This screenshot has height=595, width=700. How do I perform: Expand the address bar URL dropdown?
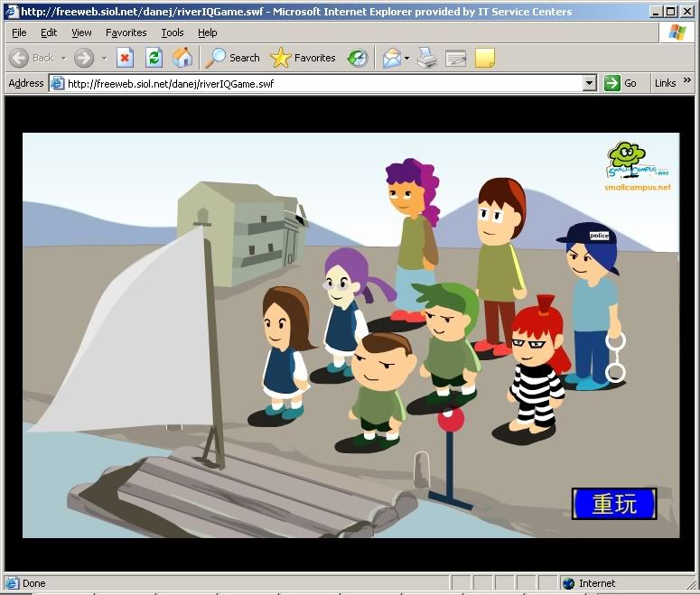(590, 83)
